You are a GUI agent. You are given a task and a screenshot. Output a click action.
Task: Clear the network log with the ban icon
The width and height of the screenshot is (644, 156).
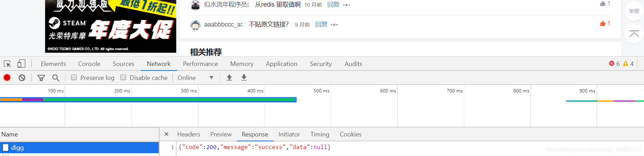(x=22, y=78)
